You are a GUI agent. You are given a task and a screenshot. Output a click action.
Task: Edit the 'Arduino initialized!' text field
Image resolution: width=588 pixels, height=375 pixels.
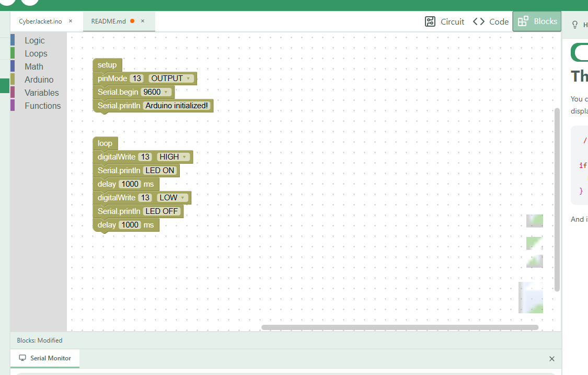tap(177, 106)
